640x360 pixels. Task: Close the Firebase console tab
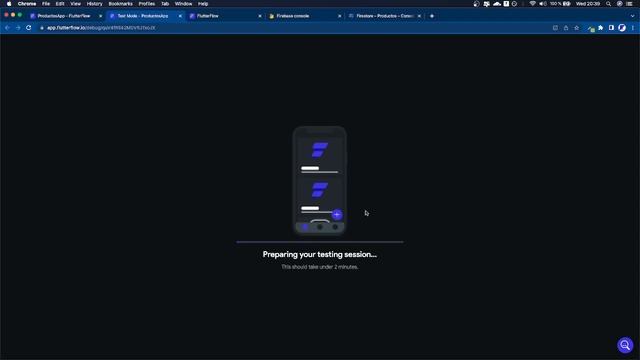tap(340, 16)
